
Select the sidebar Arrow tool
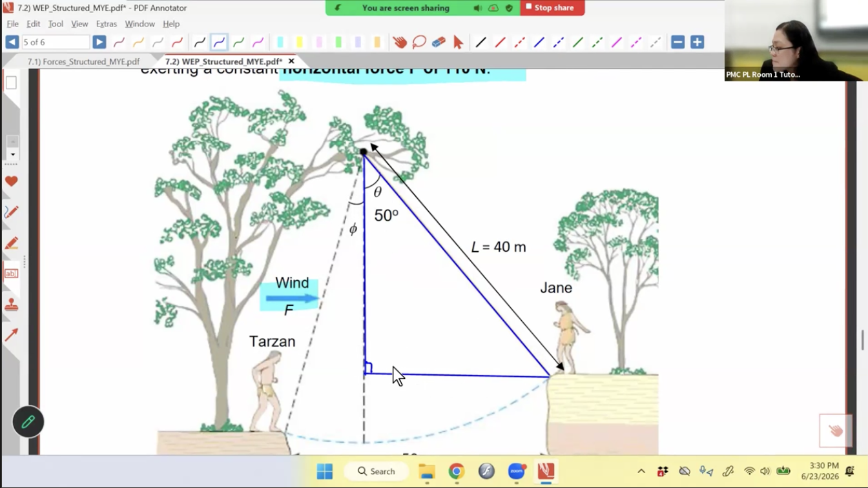(x=11, y=335)
